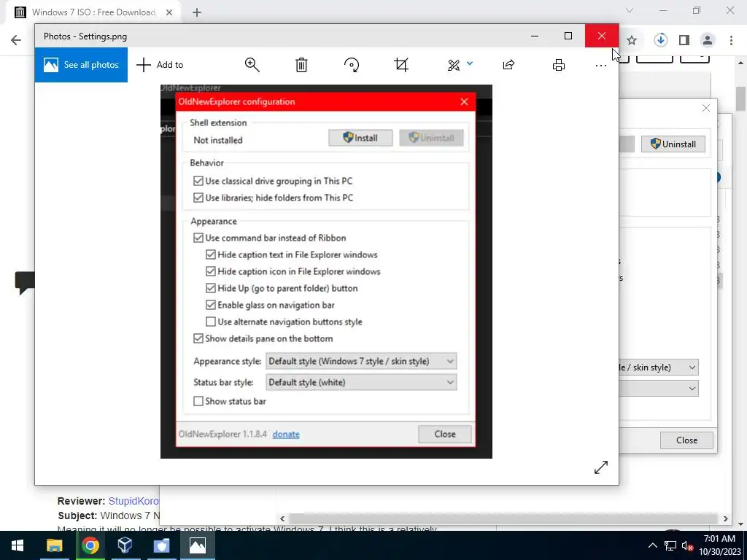Close the Windows 7 ISO browser tab
The image size is (747, 560).
[169, 12]
